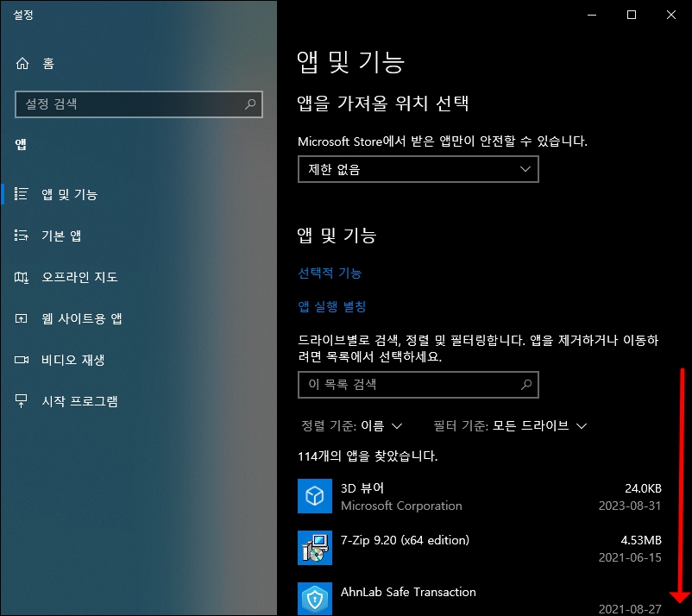Click the 4.53MB size value
The width and height of the screenshot is (692, 616).
click(641, 540)
